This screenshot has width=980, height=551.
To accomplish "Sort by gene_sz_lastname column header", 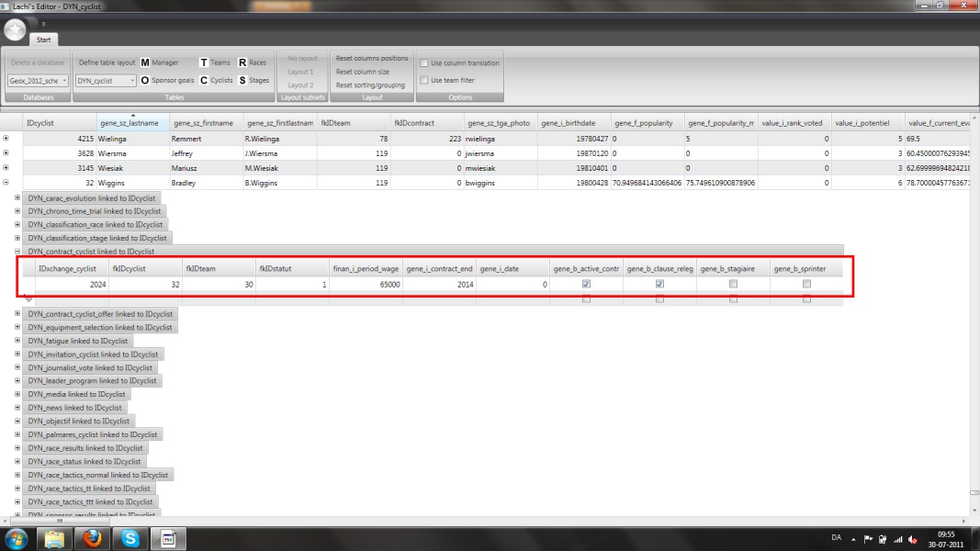I will point(132,123).
